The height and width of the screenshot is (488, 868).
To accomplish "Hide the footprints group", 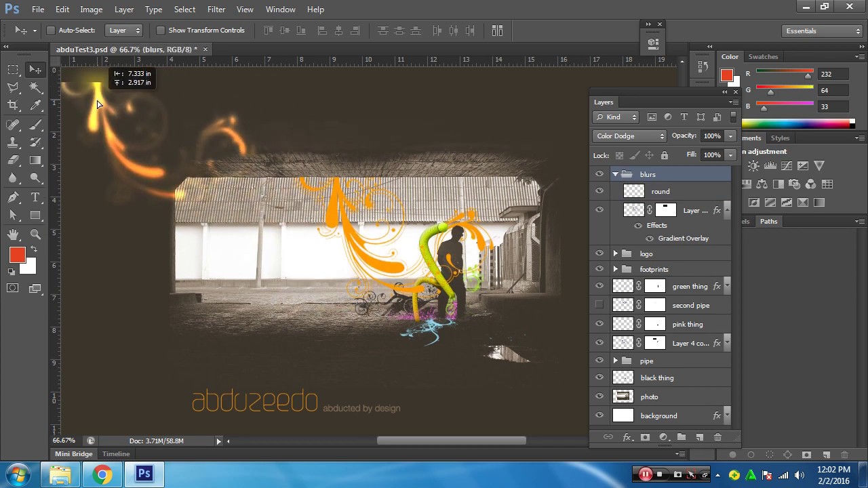I will click(x=599, y=269).
